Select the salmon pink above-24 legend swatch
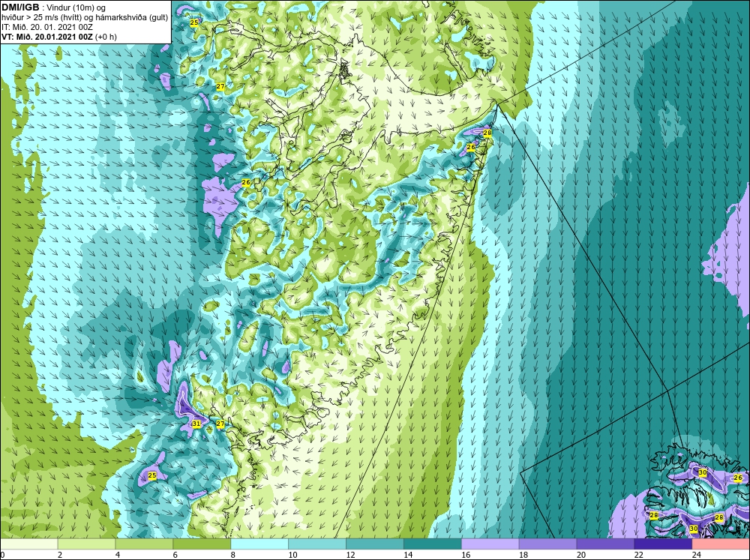 (x=721, y=544)
